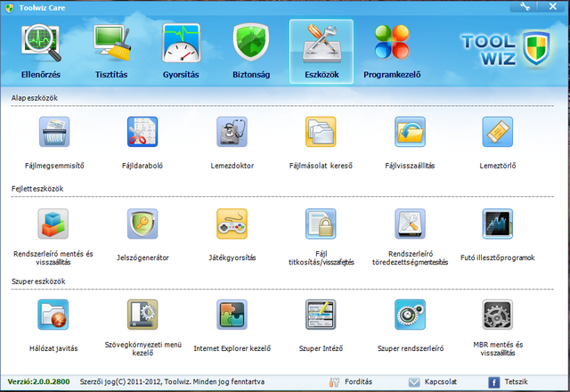The height and width of the screenshot is (392, 570).
Task: Open the Fájlmegsemmisítő file shredder tool
Action: (x=54, y=132)
